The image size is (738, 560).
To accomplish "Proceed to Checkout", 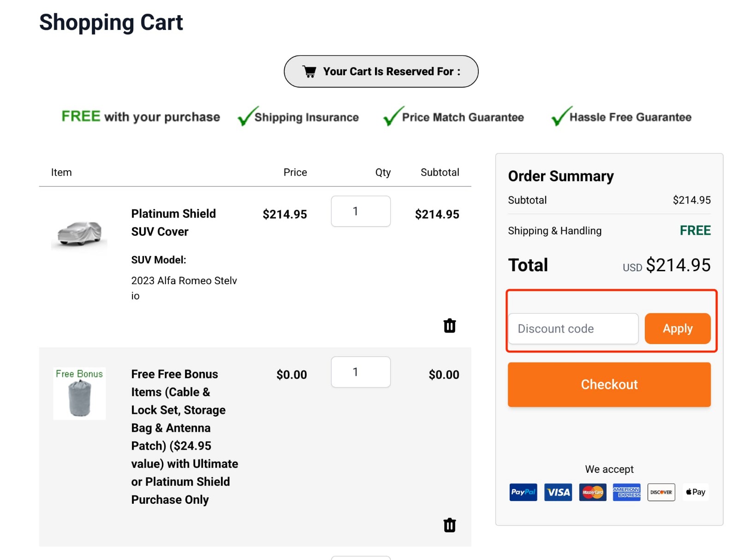I will (609, 385).
